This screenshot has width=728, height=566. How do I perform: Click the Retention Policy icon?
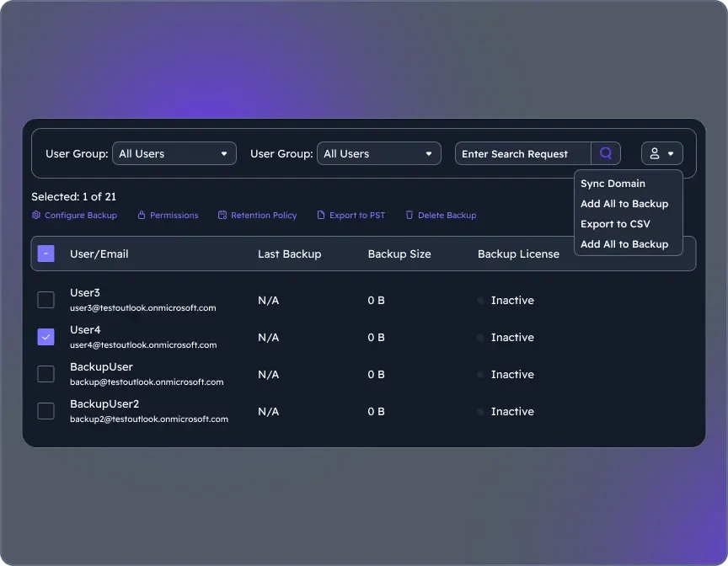pyautogui.click(x=222, y=216)
